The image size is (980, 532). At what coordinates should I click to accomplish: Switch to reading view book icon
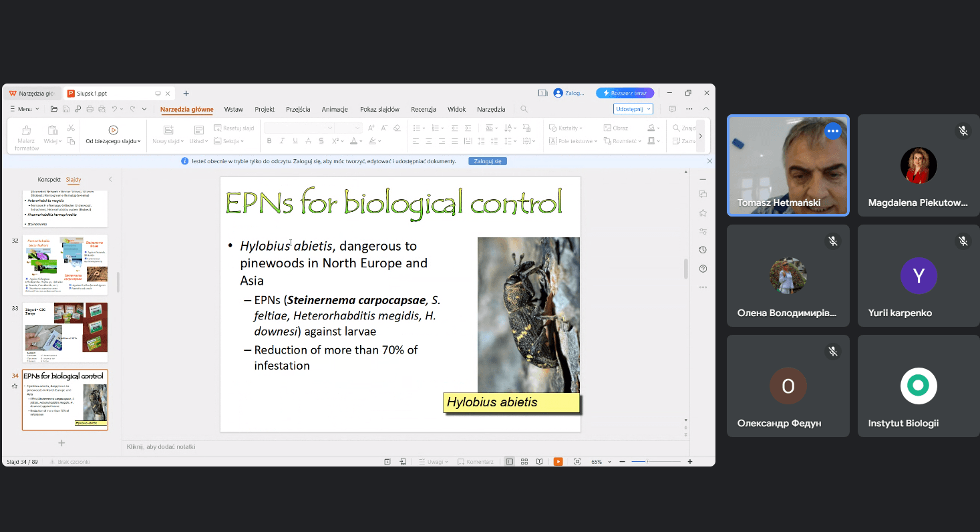(539, 462)
